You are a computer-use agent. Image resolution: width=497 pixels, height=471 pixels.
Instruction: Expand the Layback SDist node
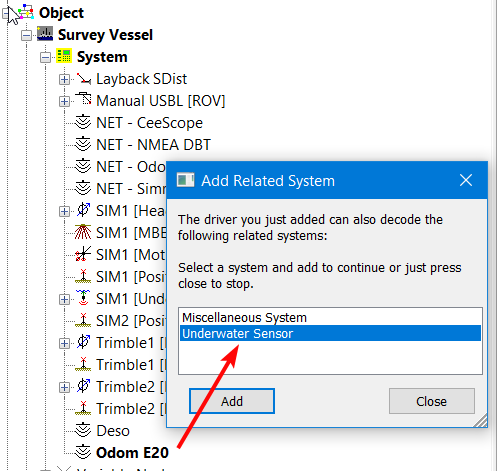[64, 79]
